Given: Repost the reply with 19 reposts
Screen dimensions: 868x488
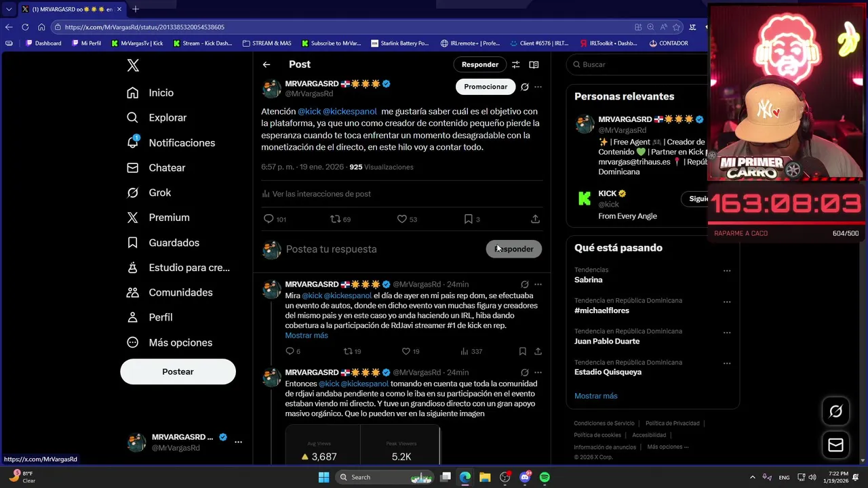Looking at the screenshot, I should (348, 351).
